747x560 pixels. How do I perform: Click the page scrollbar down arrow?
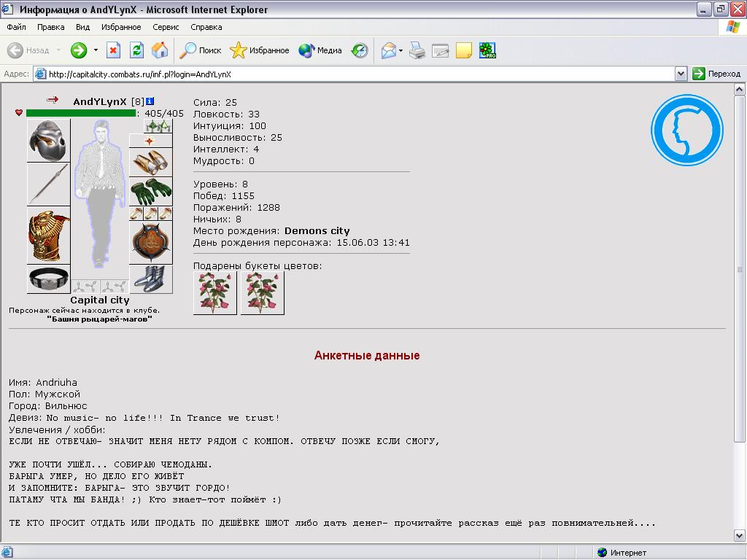click(x=740, y=536)
